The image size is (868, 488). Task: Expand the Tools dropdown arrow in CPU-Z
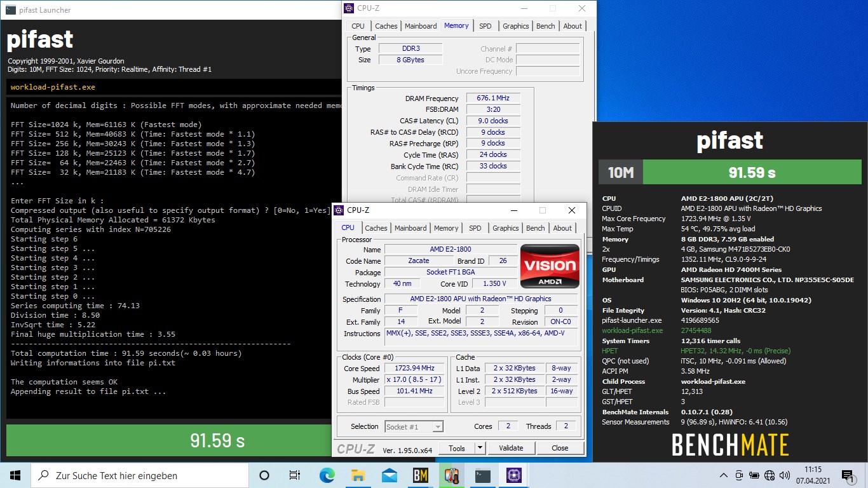click(480, 448)
